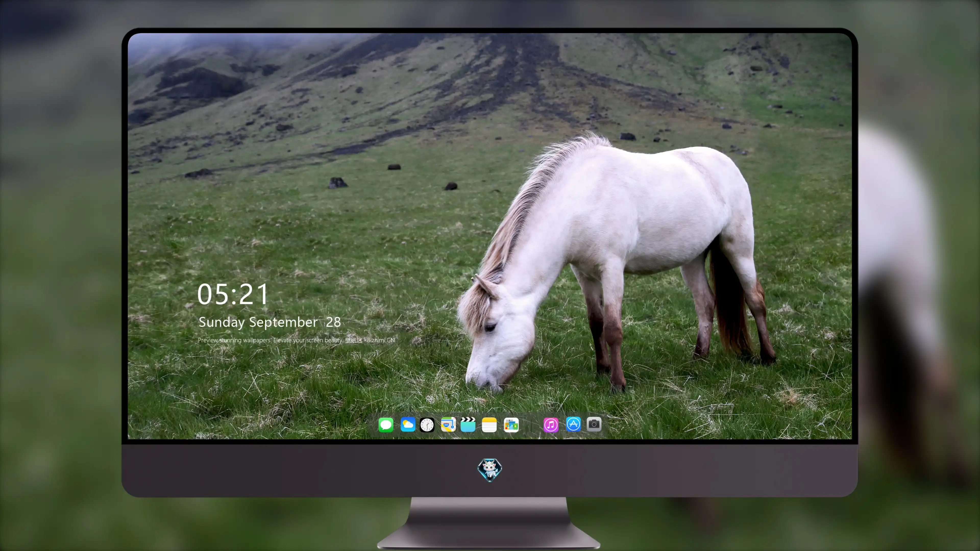Open the yellow Notes app in dock
Viewport: 980px width, 551px height.
coord(489,425)
